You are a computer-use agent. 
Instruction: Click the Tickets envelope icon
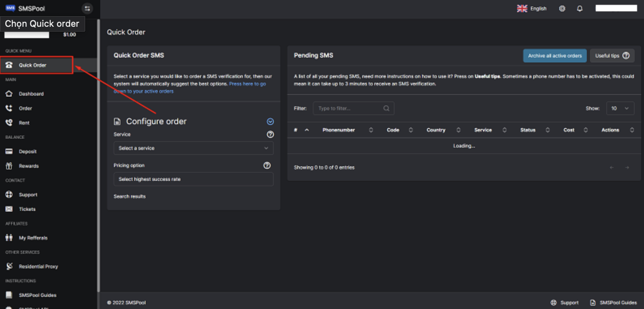tap(9, 209)
